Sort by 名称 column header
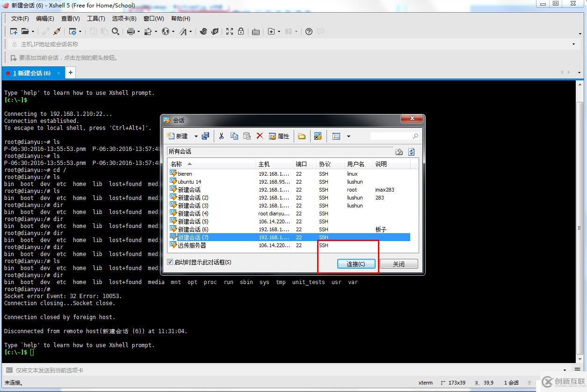Viewport: 587px width, 392px height. 212,164
